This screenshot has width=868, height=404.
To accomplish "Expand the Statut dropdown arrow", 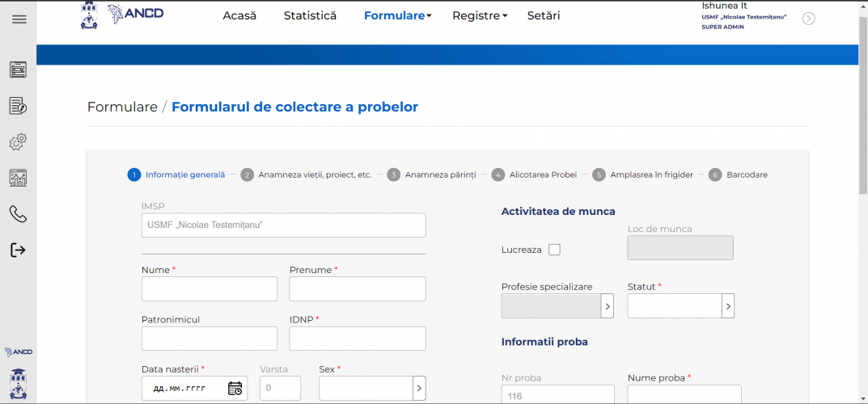I will pyautogui.click(x=728, y=305).
